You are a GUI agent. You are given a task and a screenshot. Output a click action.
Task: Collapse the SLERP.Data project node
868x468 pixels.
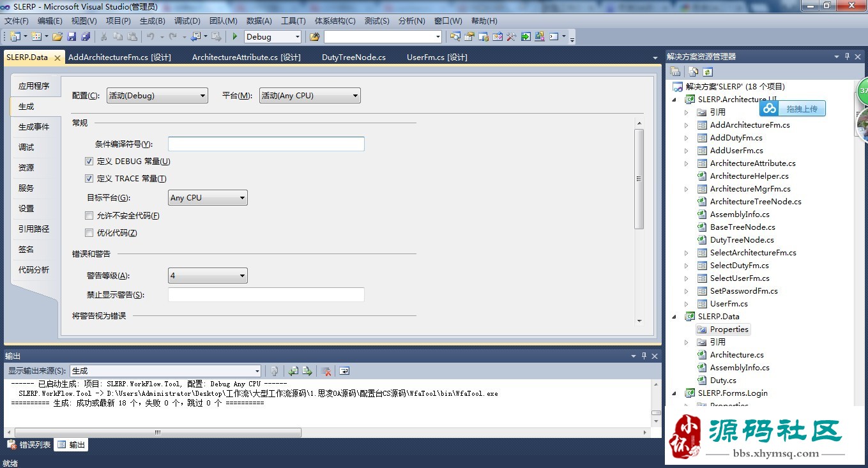click(674, 317)
